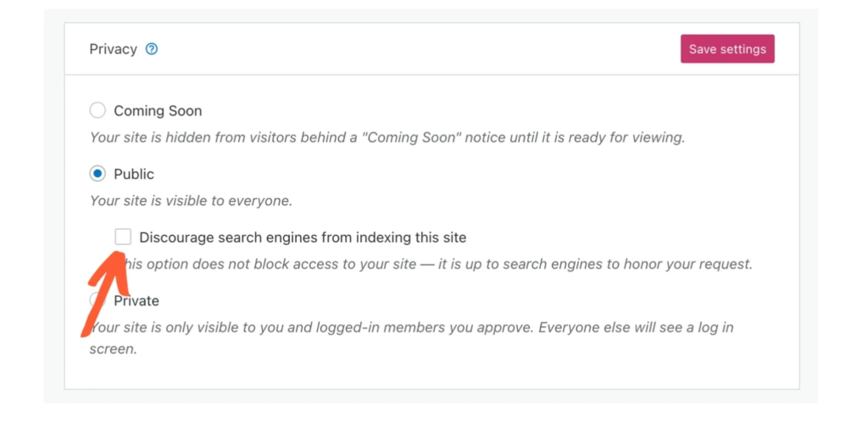The height and width of the screenshot is (424, 868).
Task: Click the "Private" option label
Action: click(136, 301)
